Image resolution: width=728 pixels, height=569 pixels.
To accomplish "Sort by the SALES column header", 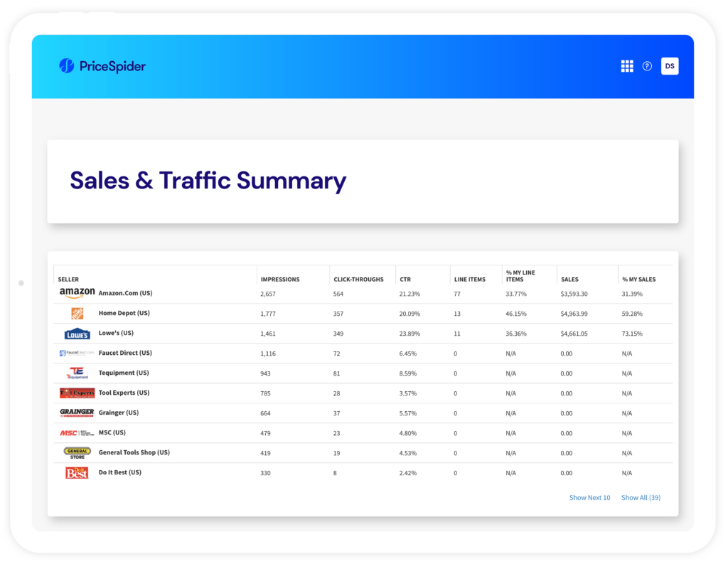I will pos(569,279).
